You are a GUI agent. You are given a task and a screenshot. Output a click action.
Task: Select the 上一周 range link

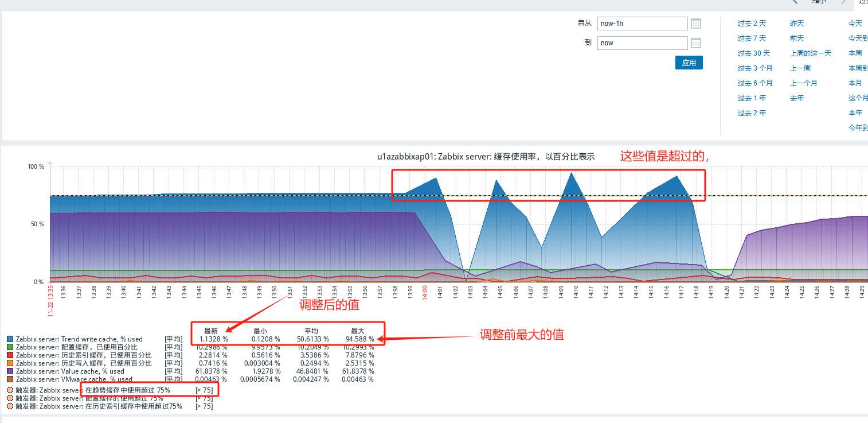coord(800,68)
